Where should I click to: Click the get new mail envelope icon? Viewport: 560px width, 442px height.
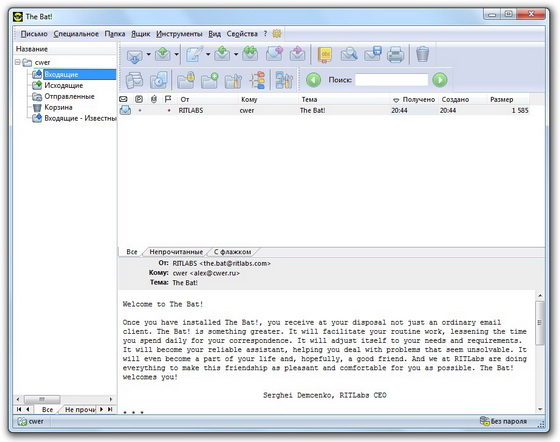(135, 55)
